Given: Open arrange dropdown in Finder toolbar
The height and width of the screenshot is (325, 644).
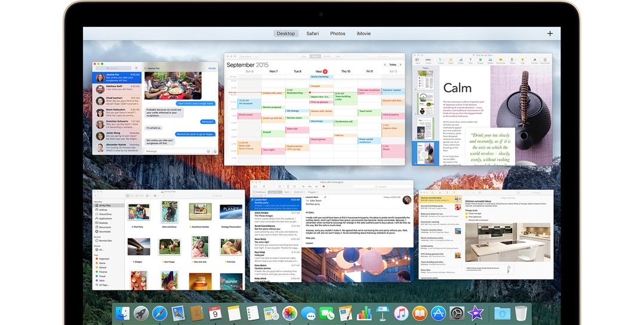Looking at the screenshot, I should (148, 196).
